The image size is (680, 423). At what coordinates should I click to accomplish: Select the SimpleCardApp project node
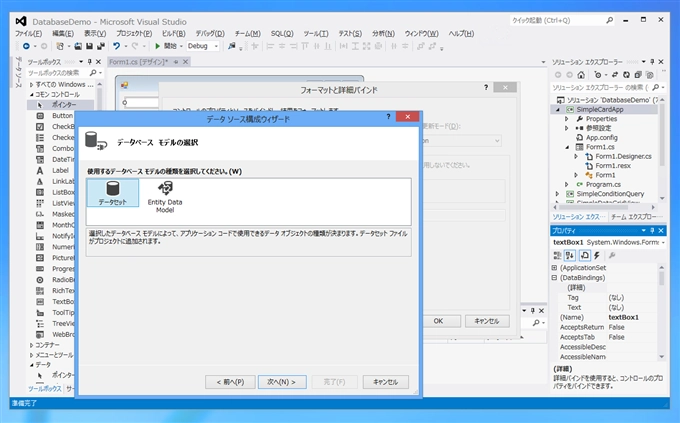pyautogui.click(x=600, y=109)
